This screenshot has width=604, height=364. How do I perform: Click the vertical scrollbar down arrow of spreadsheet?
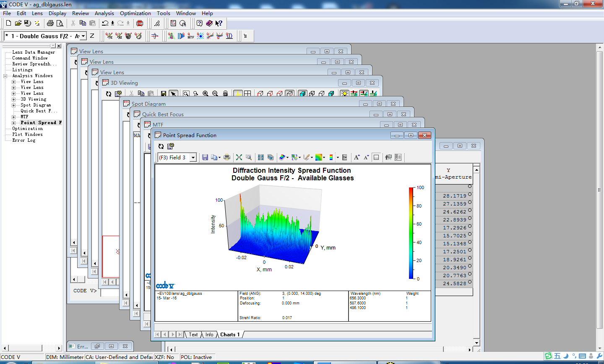point(476,343)
